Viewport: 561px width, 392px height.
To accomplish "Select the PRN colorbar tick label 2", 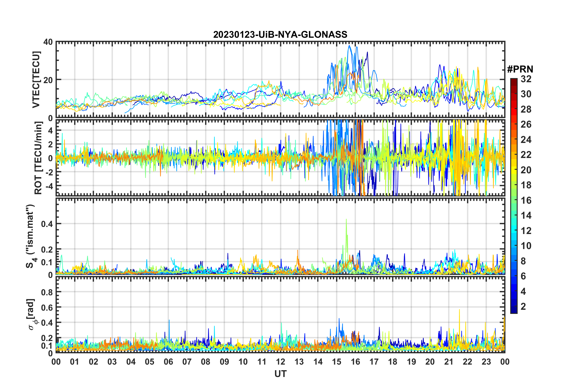I will (524, 307).
